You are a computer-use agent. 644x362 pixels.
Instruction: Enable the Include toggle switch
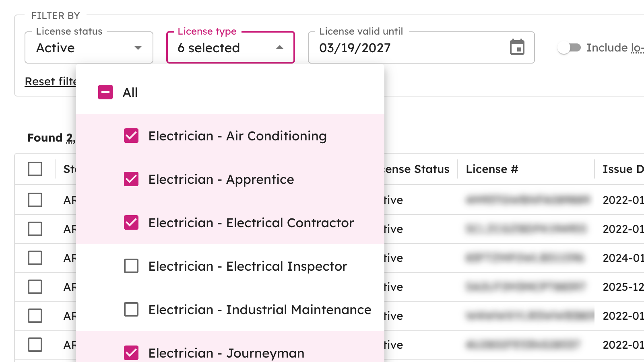tap(570, 48)
